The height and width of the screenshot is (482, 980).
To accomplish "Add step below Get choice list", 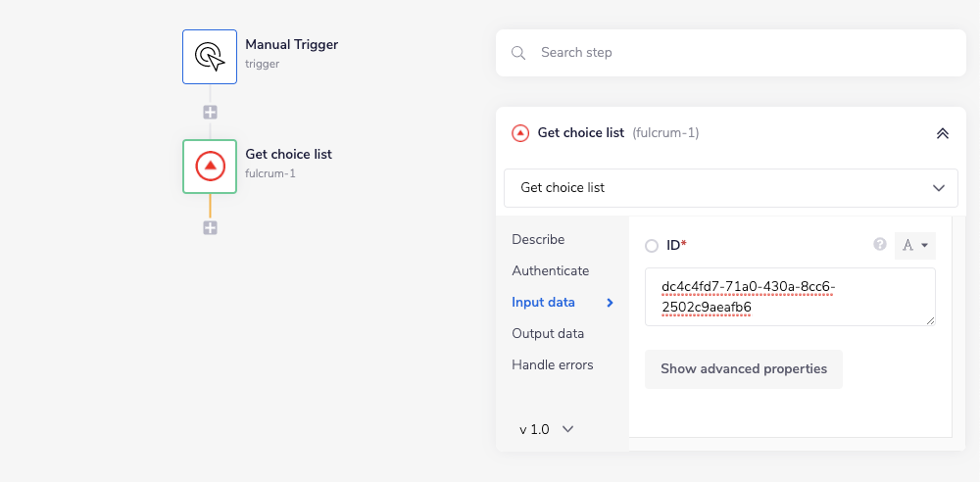I will pos(210,227).
